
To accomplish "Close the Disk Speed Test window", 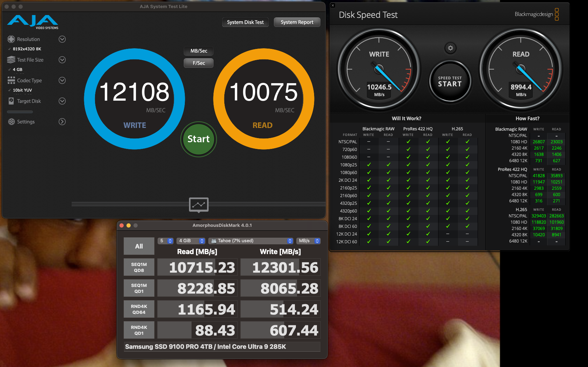I will point(333,5).
